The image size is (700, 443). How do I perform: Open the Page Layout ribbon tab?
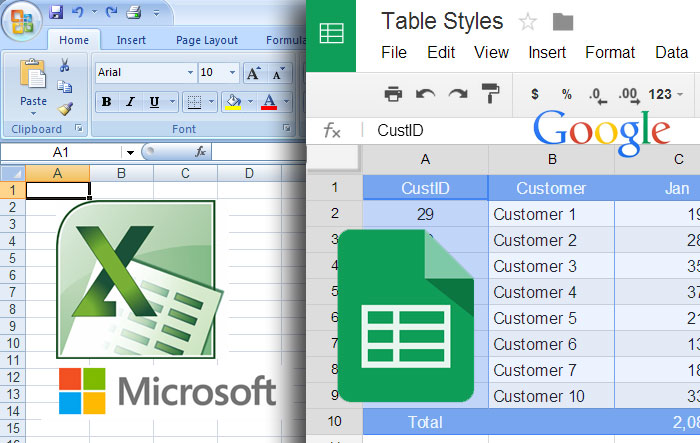[207, 40]
